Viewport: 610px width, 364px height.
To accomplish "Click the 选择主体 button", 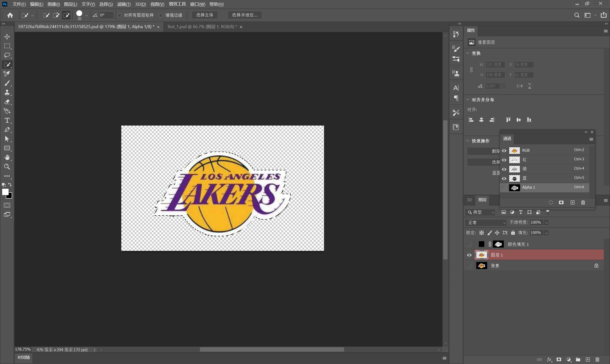I will click(204, 15).
